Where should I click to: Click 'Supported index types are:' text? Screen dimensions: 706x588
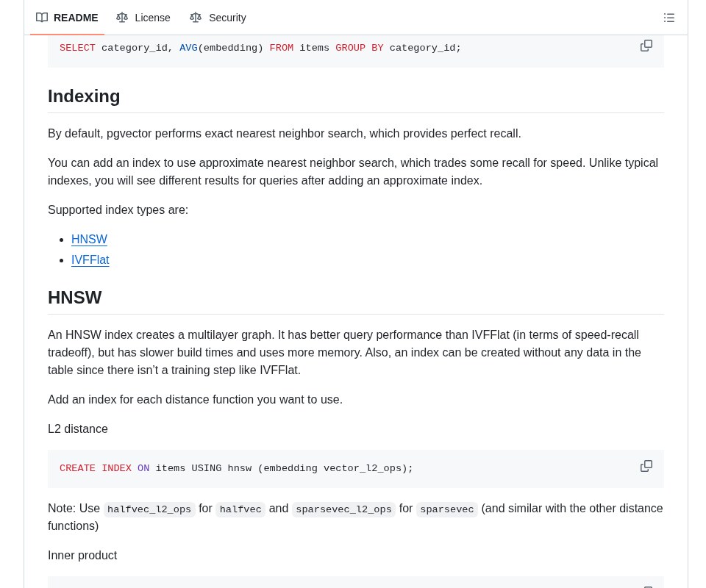click(x=118, y=210)
